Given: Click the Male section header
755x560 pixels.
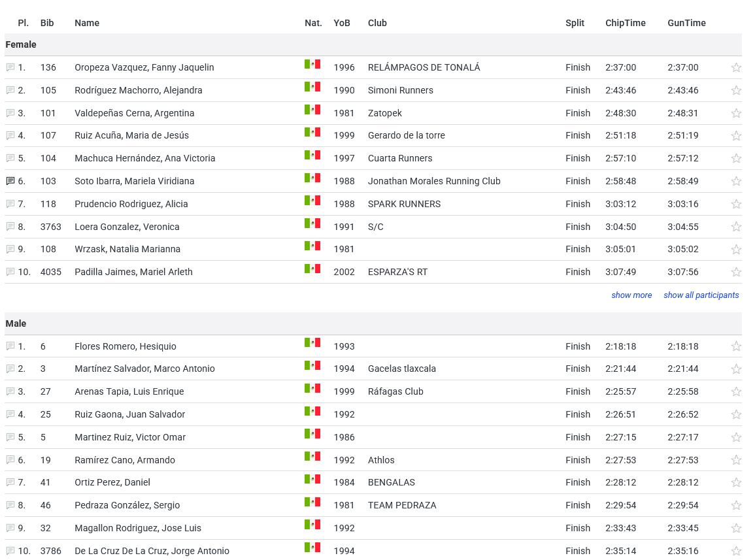Looking at the screenshot, I should (16, 323).
